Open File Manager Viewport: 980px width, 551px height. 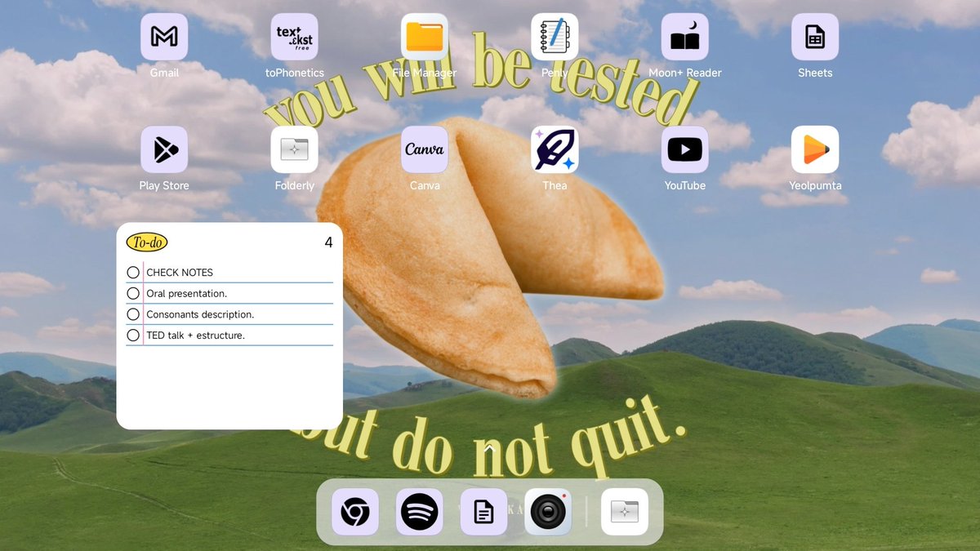pos(425,37)
